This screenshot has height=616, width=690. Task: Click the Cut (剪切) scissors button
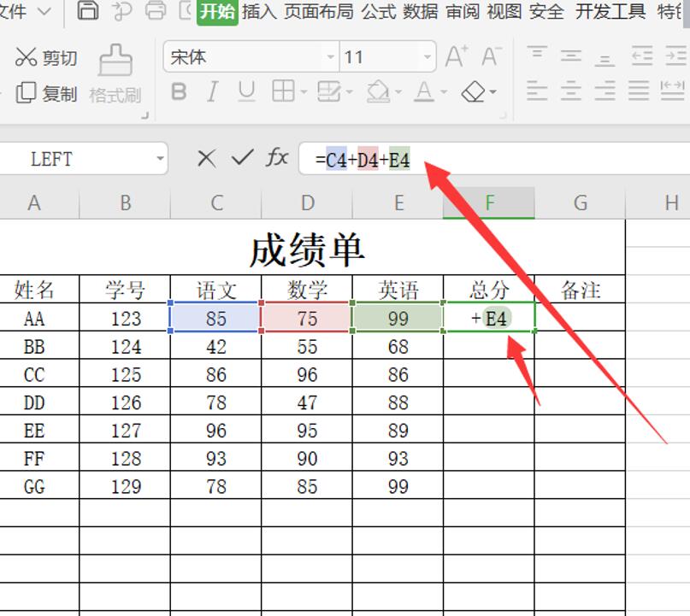coord(46,57)
